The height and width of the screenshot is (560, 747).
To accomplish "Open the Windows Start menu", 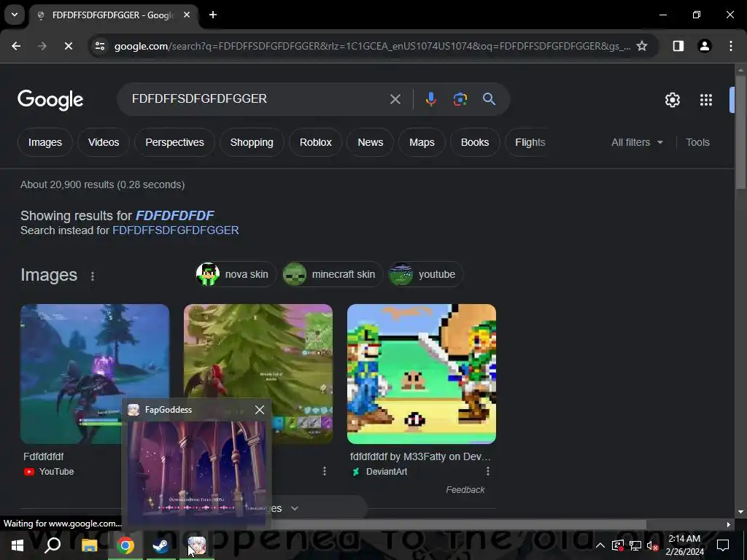I will [x=18, y=545].
